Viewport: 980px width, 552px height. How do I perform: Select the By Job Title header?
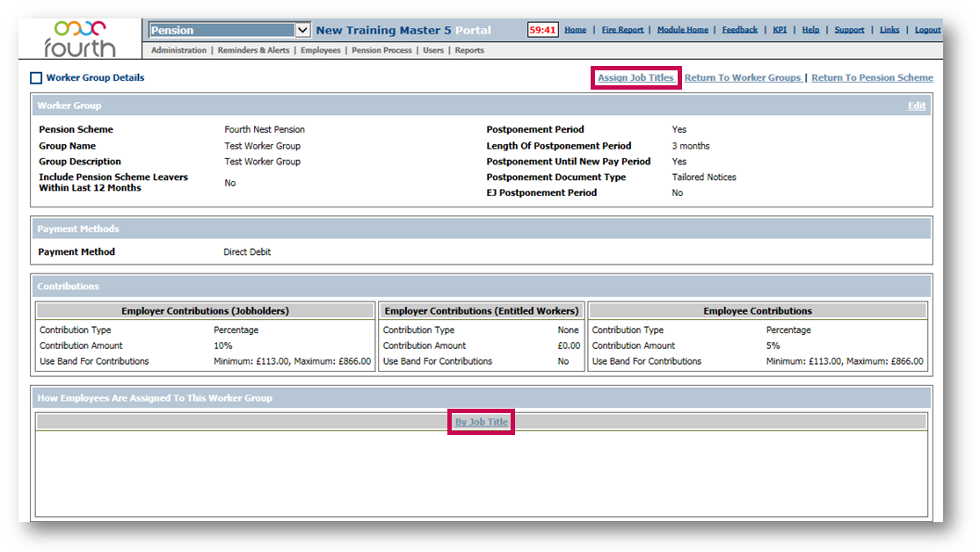tap(481, 423)
